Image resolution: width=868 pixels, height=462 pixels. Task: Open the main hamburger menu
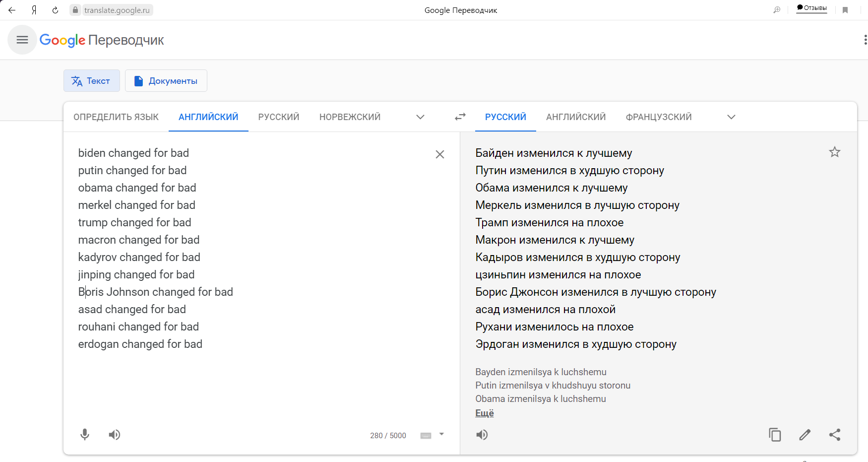click(22, 40)
